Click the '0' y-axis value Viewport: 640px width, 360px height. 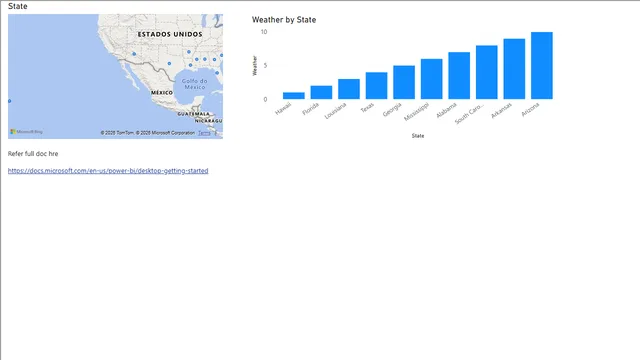tap(265, 99)
